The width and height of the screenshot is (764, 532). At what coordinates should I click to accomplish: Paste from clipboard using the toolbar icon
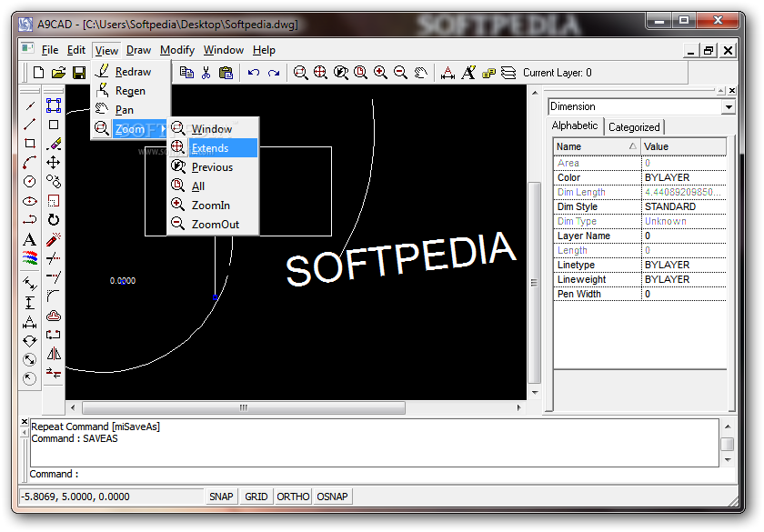[226, 73]
